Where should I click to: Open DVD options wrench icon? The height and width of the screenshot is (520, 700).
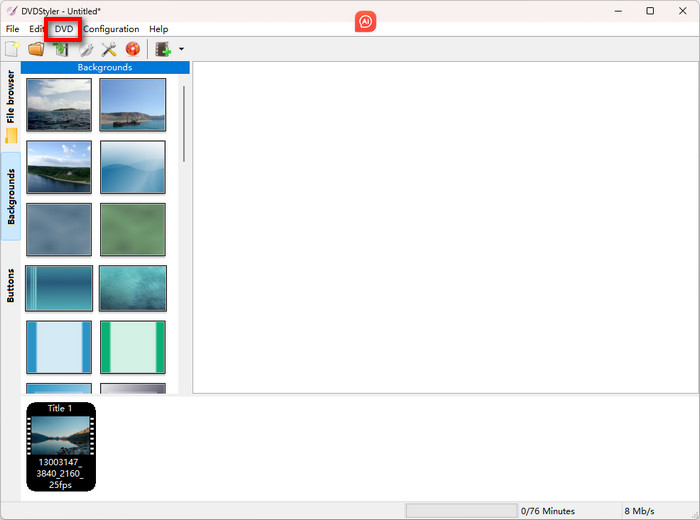tap(86, 49)
